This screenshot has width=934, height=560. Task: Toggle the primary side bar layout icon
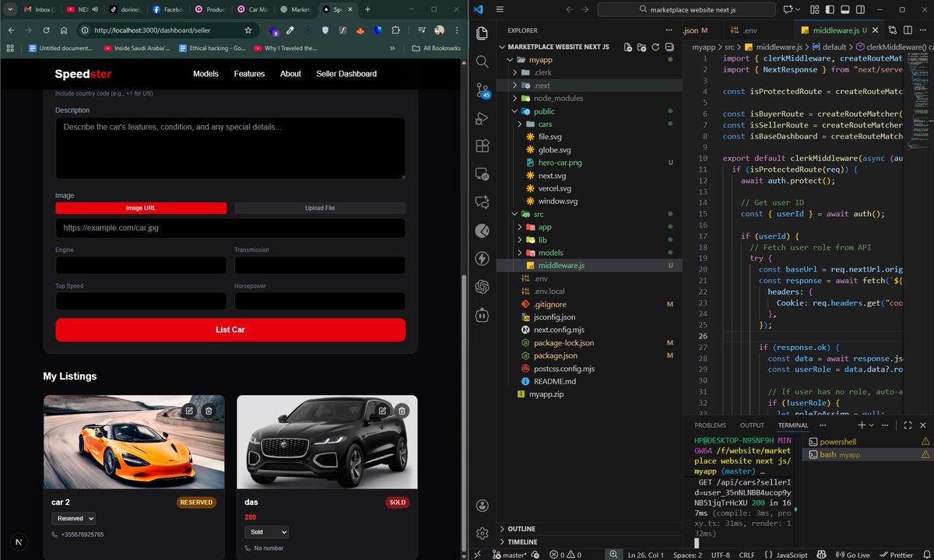point(830,9)
